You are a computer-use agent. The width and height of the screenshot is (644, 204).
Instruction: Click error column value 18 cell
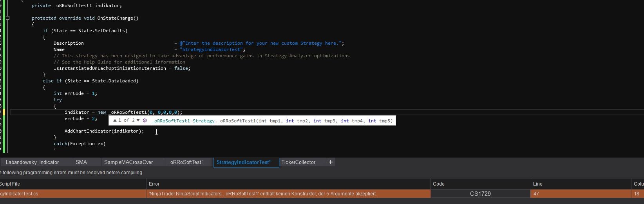click(x=638, y=194)
